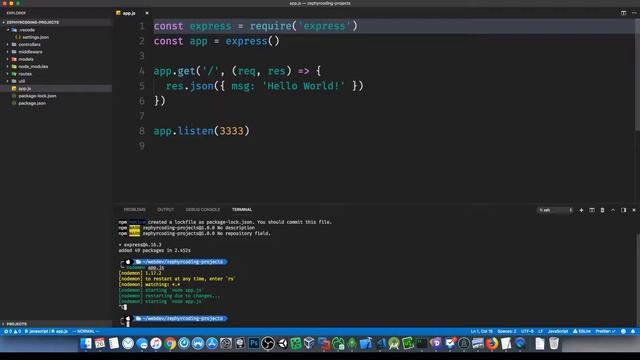Launch Google Chrome from the dock
Image resolution: width=640 pixels, height=360 pixels.
coord(170,344)
